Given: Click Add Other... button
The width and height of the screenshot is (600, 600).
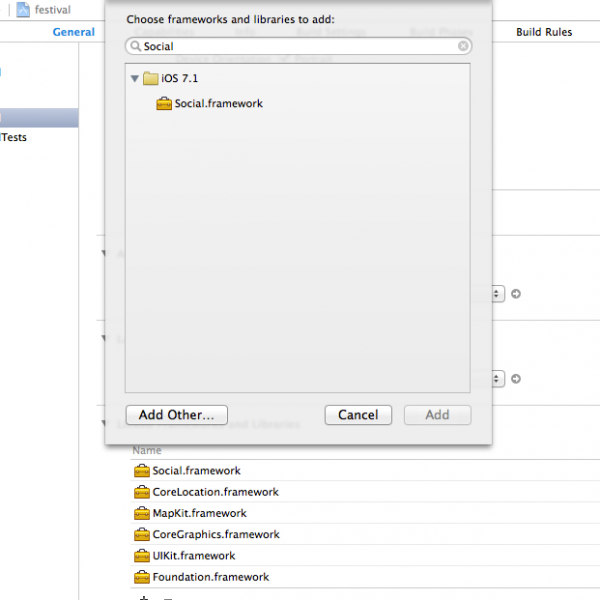Looking at the screenshot, I should 177,415.
